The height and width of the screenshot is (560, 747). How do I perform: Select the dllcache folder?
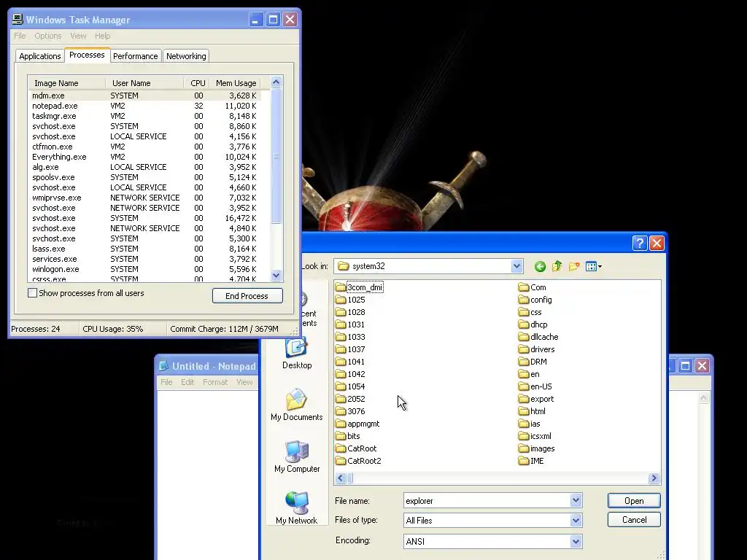point(538,337)
